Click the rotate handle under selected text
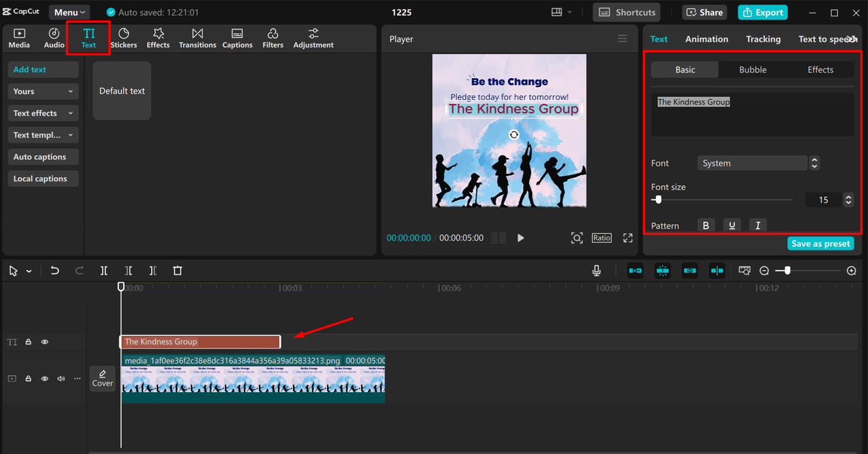868x454 pixels. tap(514, 134)
